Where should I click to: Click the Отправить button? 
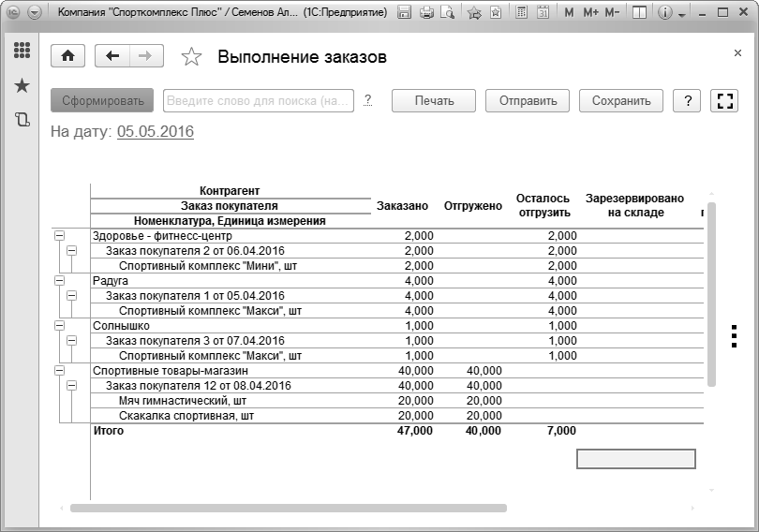(528, 100)
